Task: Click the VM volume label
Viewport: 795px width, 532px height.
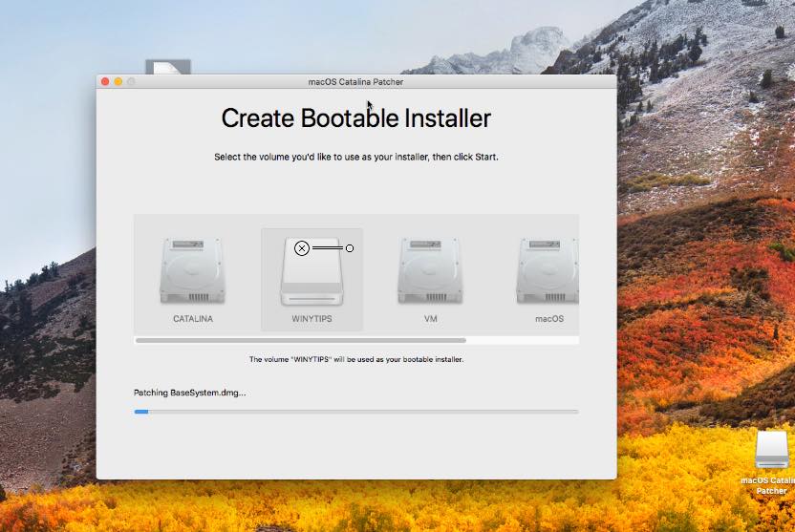Action: pyautogui.click(x=430, y=319)
